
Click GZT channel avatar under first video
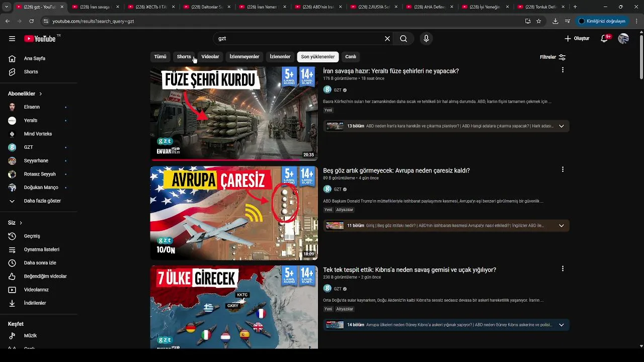327,90
